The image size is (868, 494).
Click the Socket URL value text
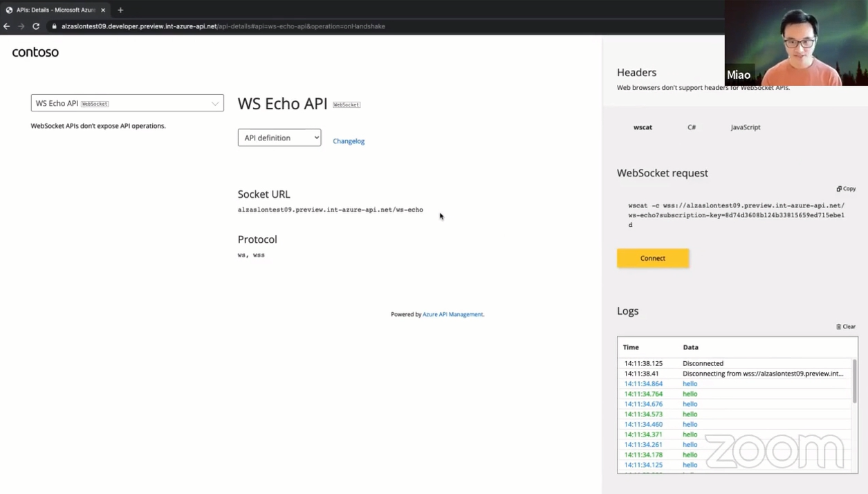pyautogui.click(x=331, y=210)
